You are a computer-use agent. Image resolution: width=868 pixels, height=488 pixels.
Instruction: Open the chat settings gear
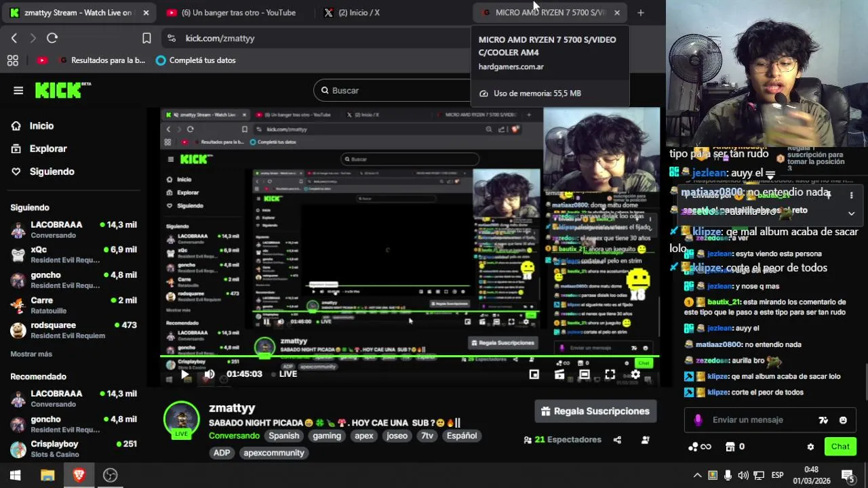pyautogui.click(x=810, y=447)
